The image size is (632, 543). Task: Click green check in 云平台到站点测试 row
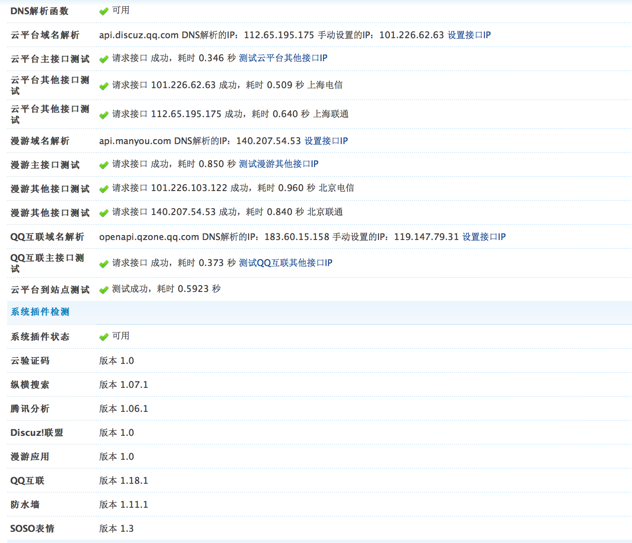(104, 290)
